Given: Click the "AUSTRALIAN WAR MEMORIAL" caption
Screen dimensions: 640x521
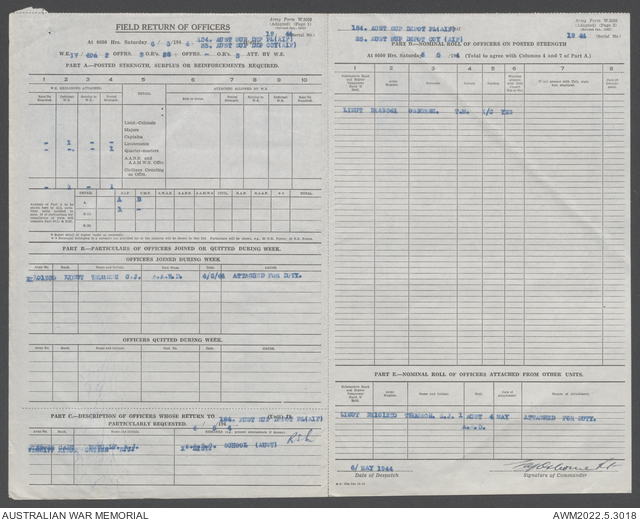Looking at the screenshot, I should (x=75, y=515).
